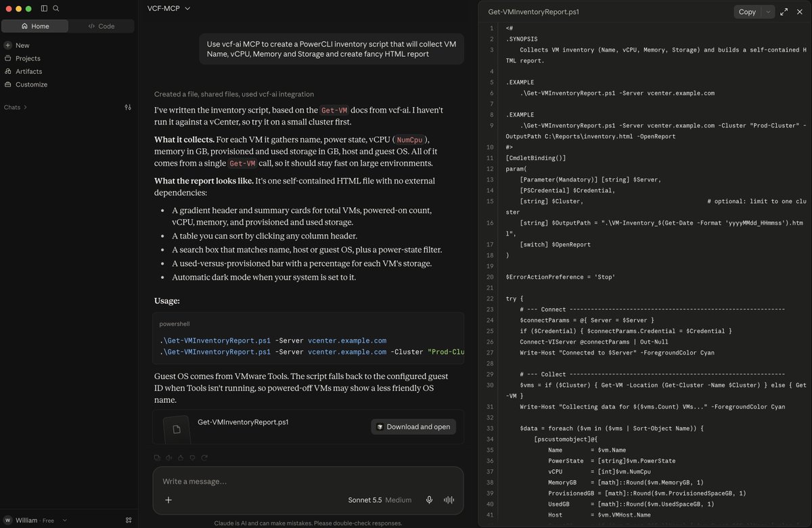
Task: Open the VCF-MCP chat title dropdown
Action: click(169, 8)
